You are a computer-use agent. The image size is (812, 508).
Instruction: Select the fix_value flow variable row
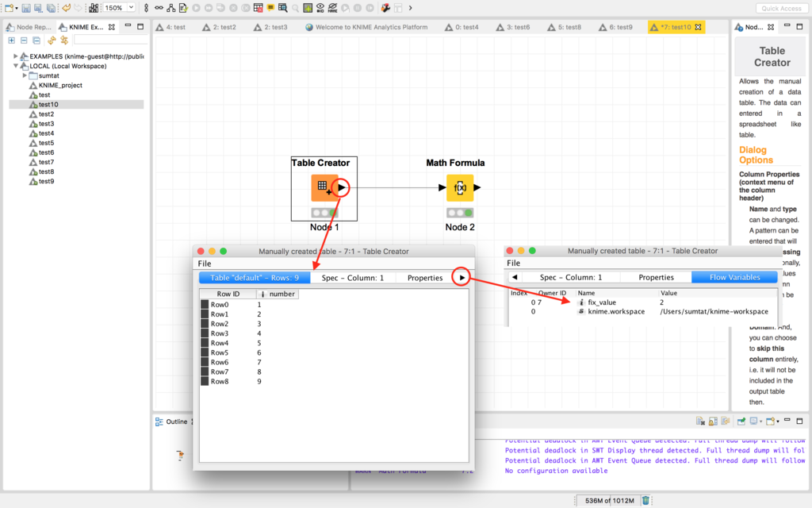point(642,302)
